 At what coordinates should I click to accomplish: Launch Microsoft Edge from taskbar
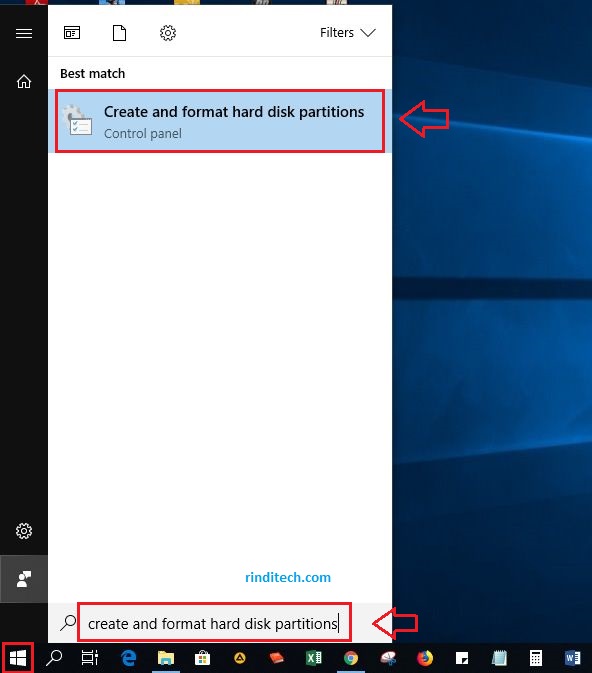128,658
